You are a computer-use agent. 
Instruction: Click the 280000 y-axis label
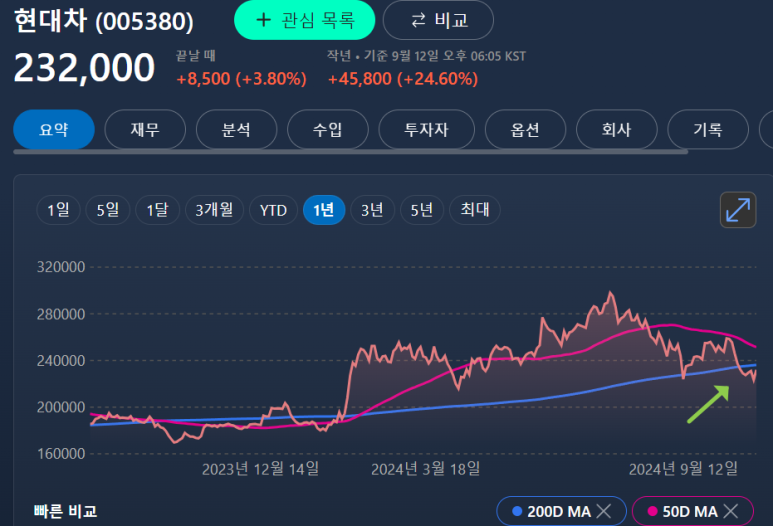(61, 314)
